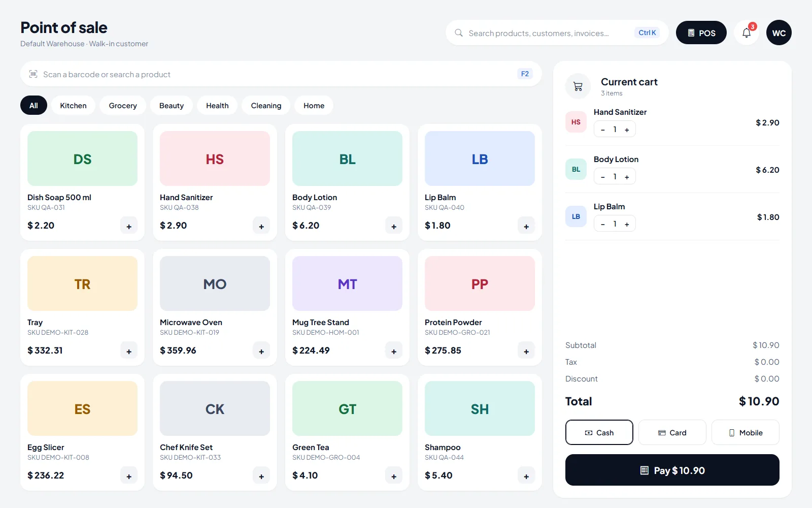This screenshot has width=812, height=508.
Task: Open the POS button in header
Action: (701, 33)
